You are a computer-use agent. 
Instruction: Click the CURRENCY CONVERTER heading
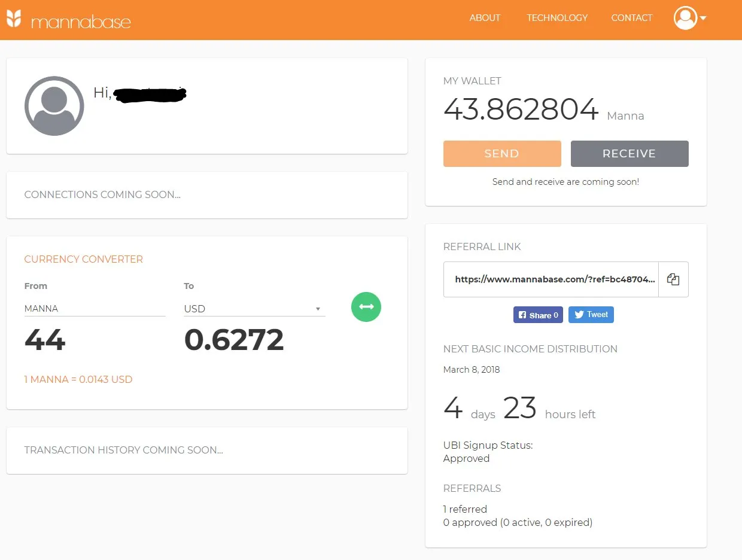click(x=84, y=259)
